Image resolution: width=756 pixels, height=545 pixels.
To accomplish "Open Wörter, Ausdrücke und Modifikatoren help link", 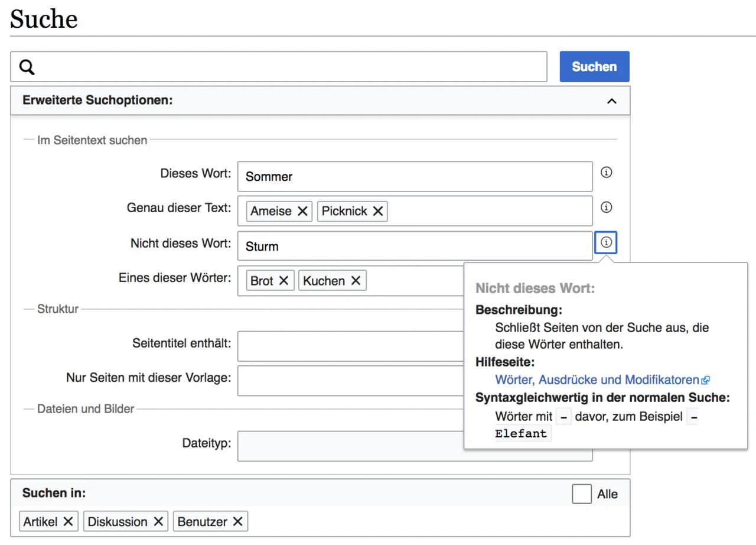I will [597, 380].
